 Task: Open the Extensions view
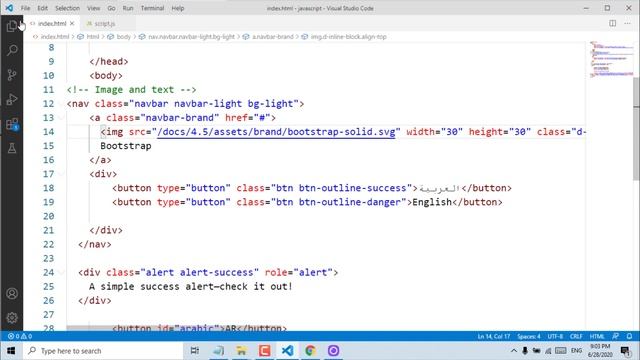[x=12, y=124]
